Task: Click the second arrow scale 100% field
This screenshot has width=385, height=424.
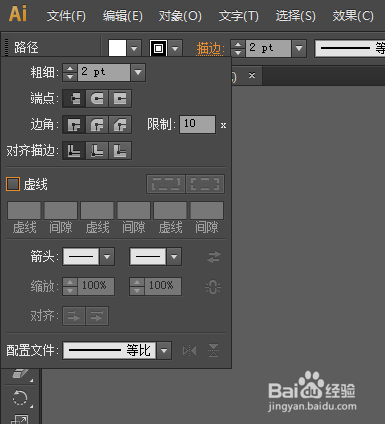Action: pos(163,286)
